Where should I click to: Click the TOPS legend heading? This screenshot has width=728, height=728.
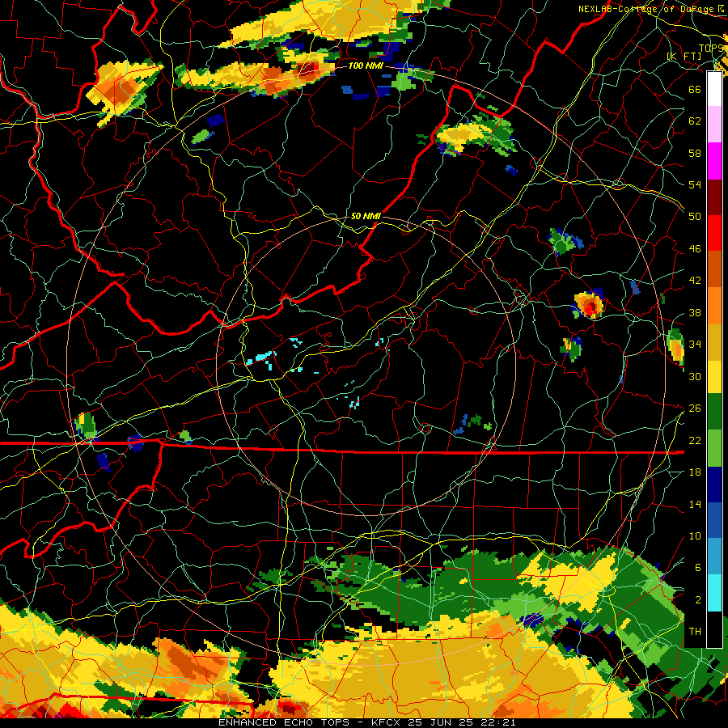tap(711, 48)
